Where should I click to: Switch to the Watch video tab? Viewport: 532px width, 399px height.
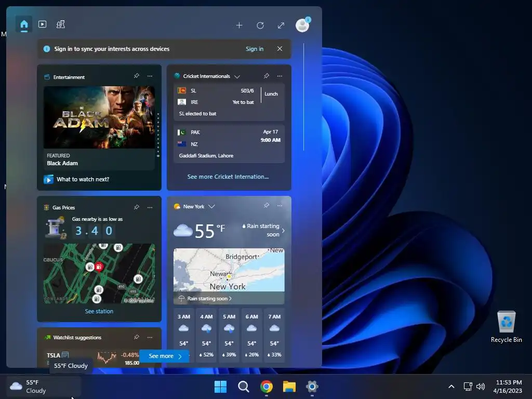point(43,24)
